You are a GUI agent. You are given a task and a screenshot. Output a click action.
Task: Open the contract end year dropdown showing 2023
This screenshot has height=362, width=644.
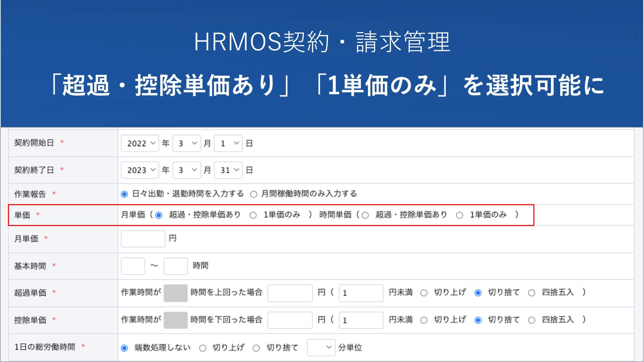coord(140,170)
